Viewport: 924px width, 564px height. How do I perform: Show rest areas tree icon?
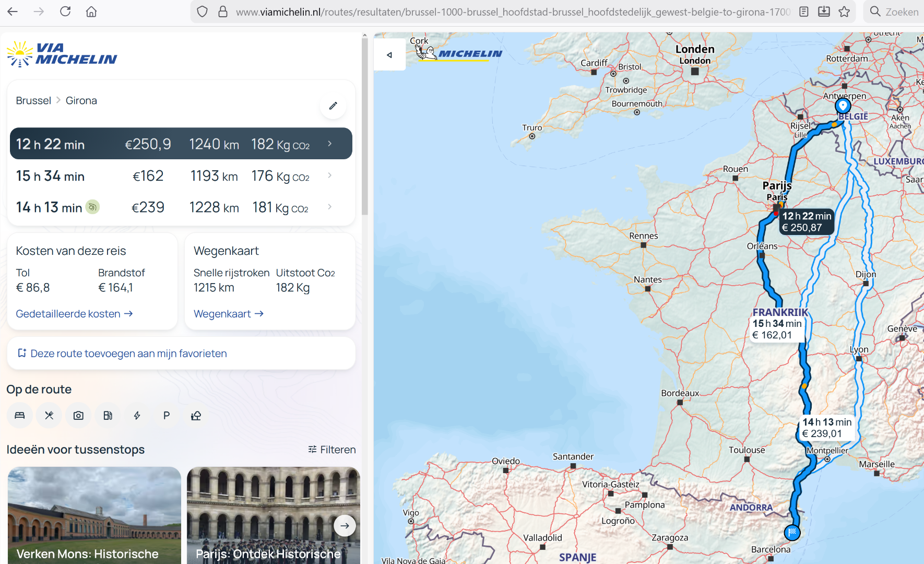(196, 416)
